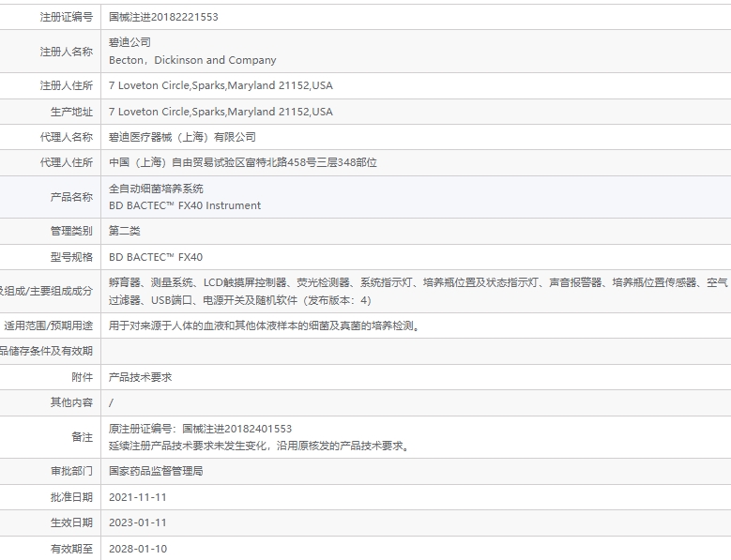Image resolution: width=731 pixels, height=560 pixels.
Task: Click 'Becton，Dickinson and Company' text
Action: [x=192, y=60]
